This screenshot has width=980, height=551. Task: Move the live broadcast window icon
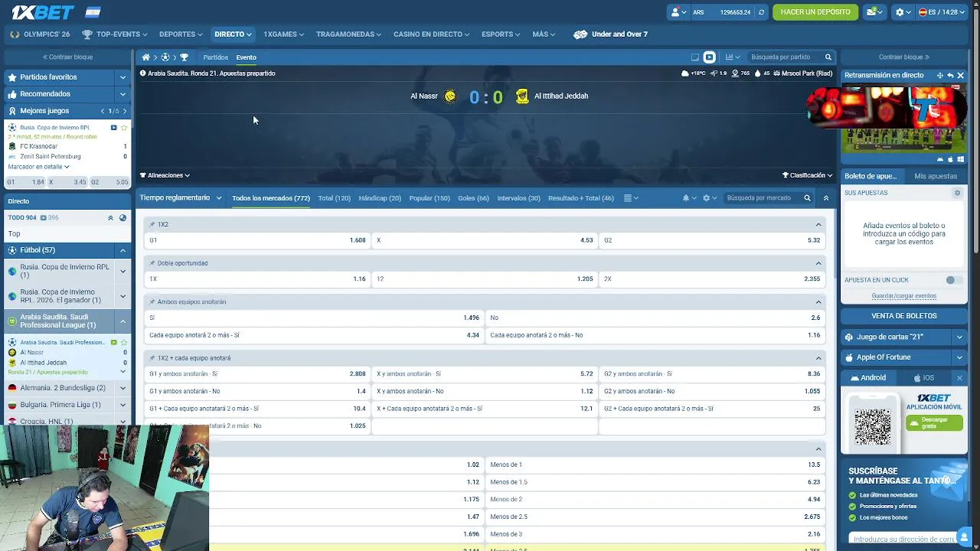coord(939,76)
